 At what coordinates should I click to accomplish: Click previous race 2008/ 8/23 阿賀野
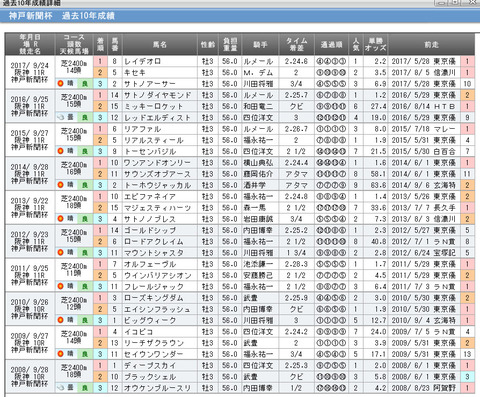pos(424,388)
